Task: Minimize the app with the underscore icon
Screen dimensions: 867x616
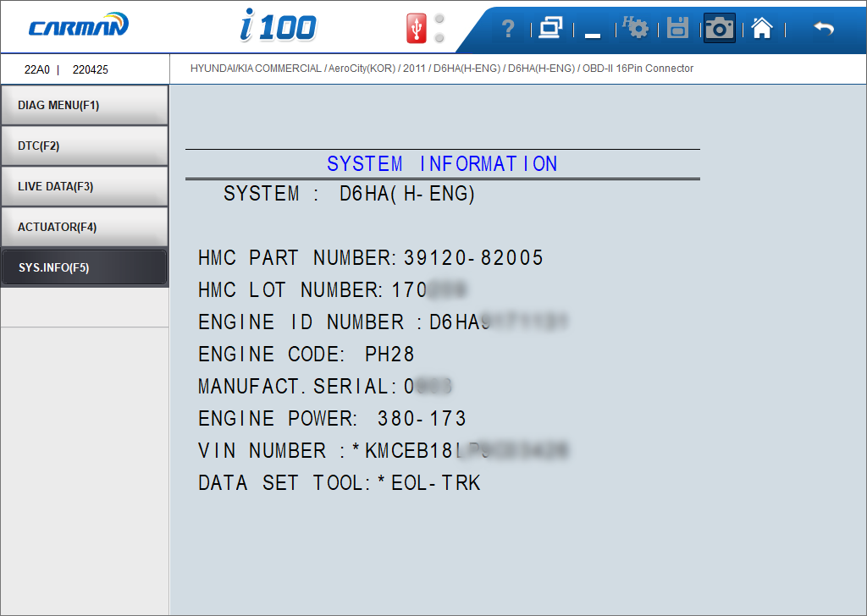Action: pos(592,36)
